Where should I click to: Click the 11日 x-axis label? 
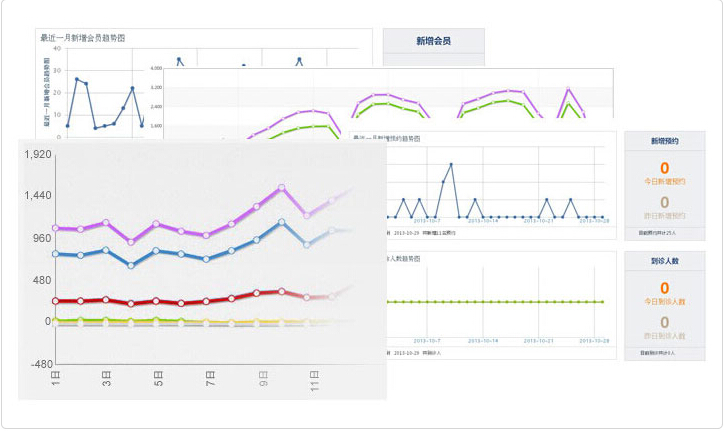pyautogui.click(x=314, y=381)
